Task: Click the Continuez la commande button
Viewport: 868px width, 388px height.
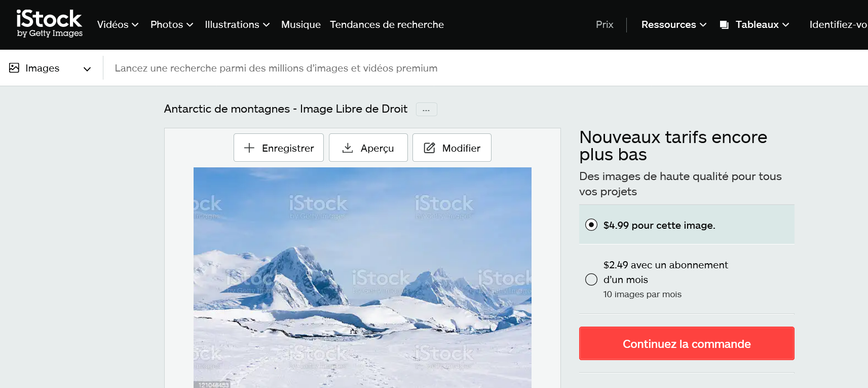Action: [687, 343]
